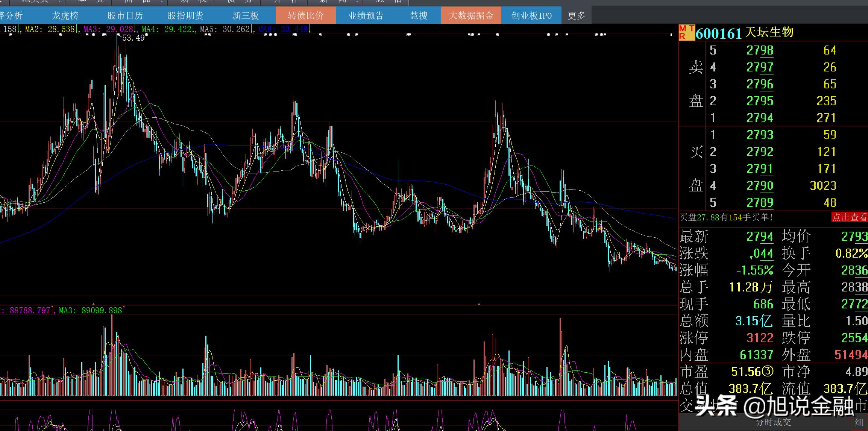Switch to 股市日历 tab
Viewport: 868px width, 431px height.
point(125,15)
